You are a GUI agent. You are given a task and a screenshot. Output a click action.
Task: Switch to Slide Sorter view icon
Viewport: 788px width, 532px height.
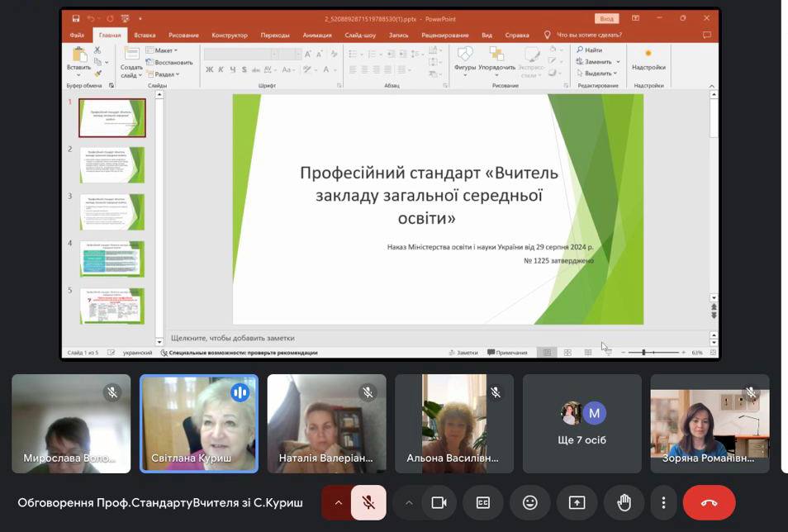tap(567, 353)
